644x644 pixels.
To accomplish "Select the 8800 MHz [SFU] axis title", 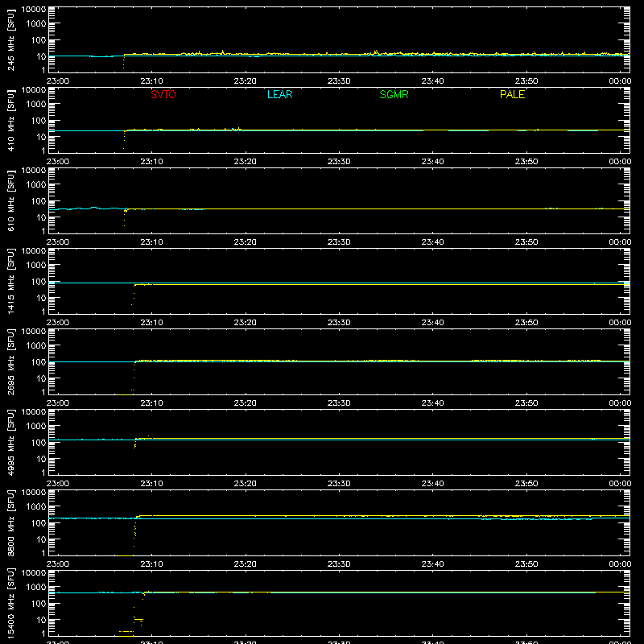I will 11,522.
